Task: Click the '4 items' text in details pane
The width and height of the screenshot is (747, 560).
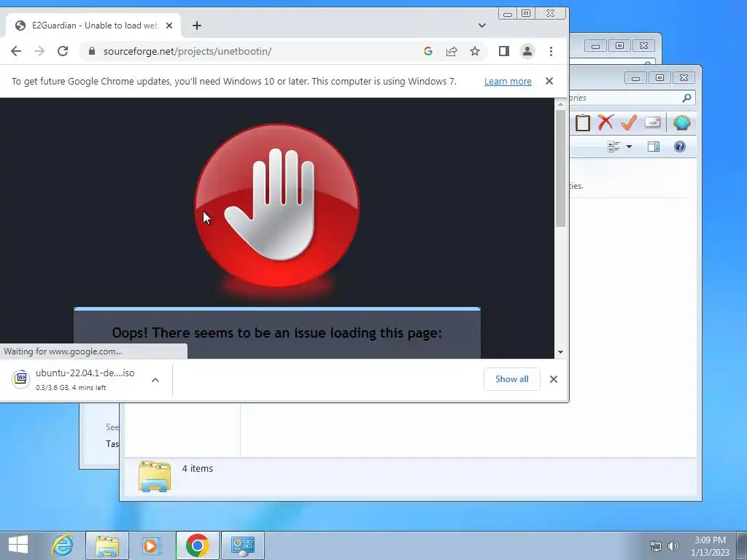Action: [197, 469]
